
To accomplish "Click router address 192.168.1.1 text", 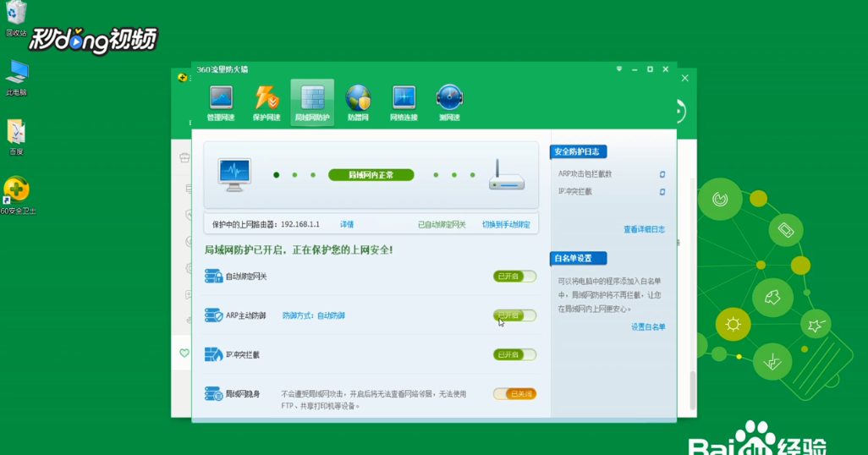I will (300, 224).
